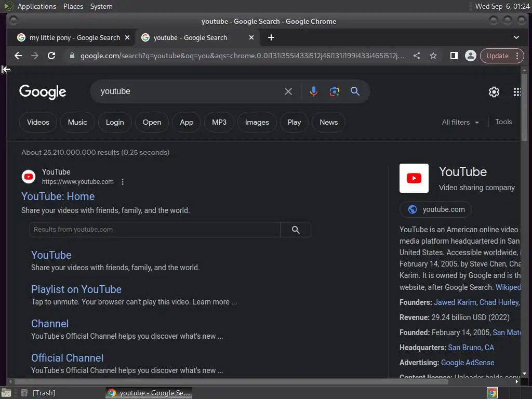Open the Applications menu
The image size is (532, 399).
[37, 6]
